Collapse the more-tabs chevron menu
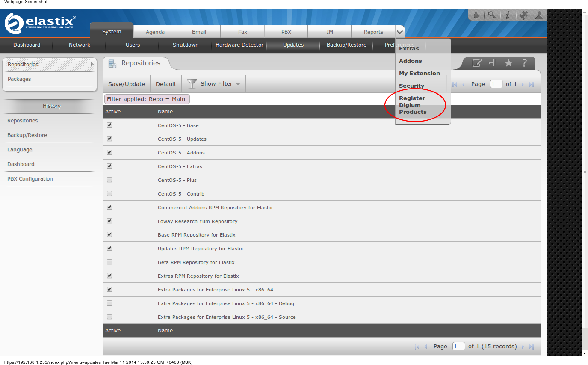 (x=400, y=32)
